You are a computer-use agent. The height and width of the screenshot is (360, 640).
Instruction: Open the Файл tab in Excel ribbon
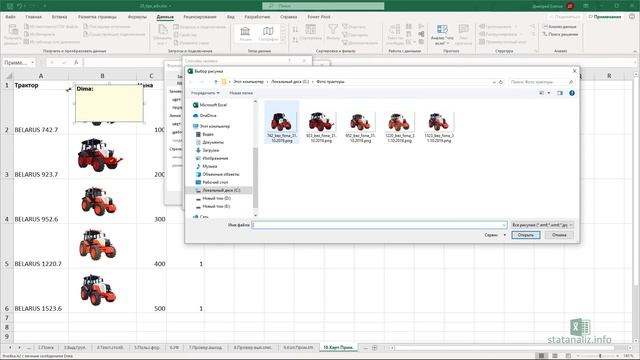coord(11,17)
